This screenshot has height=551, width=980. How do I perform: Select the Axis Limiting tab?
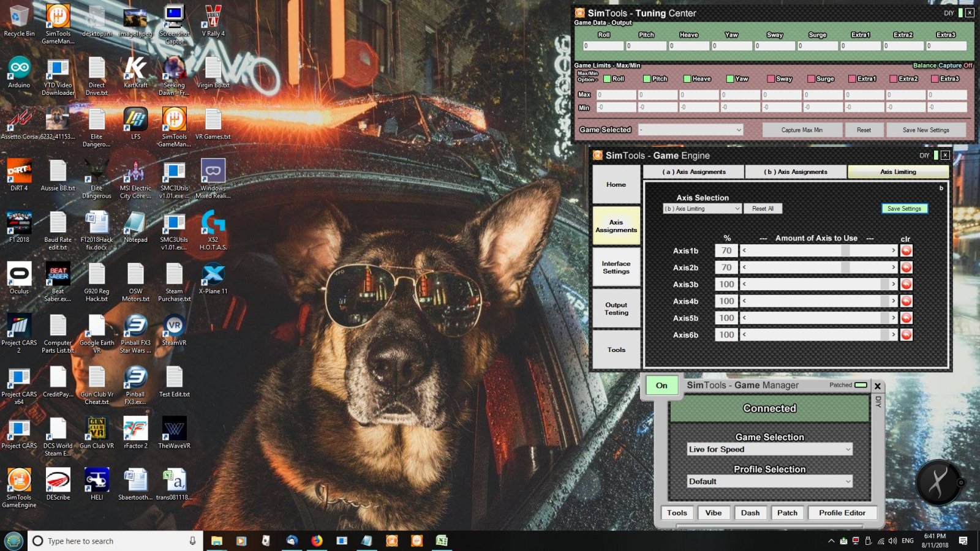coord(898,172)
